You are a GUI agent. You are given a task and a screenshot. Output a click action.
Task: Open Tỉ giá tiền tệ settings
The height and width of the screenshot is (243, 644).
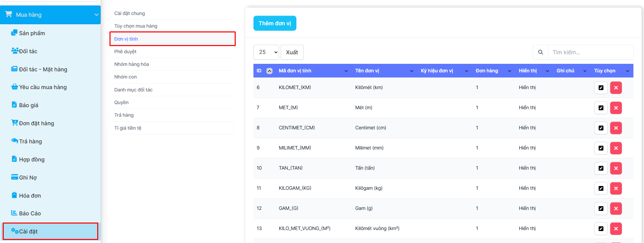click(x=128, y=128)
